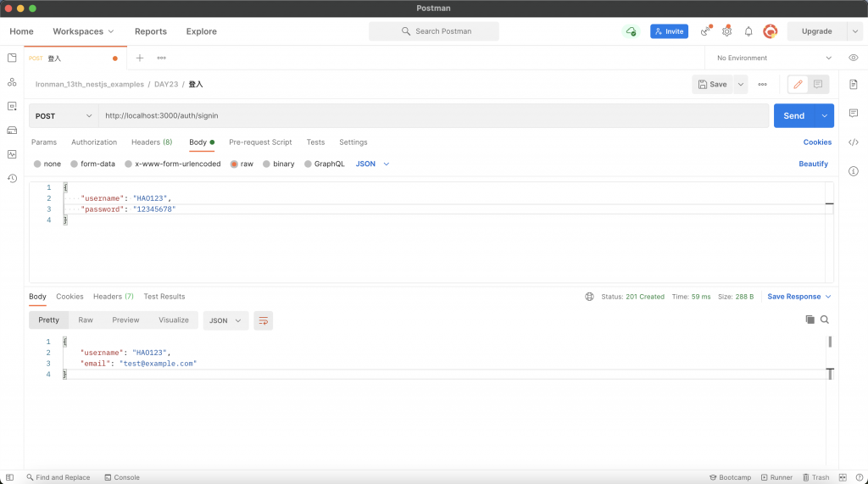
Task: Click the network globe icon near Status
Action: pyautogui.click(x=589, y=297)
